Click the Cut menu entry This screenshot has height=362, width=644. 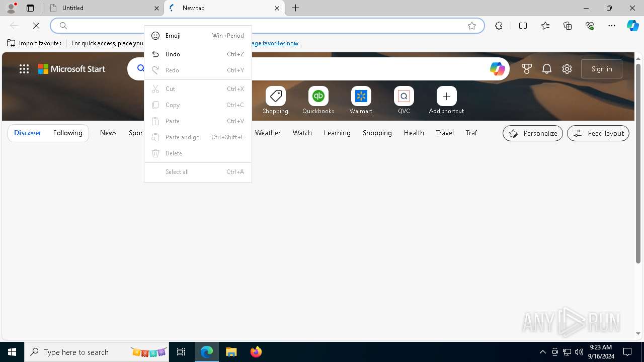pos(198,89)
